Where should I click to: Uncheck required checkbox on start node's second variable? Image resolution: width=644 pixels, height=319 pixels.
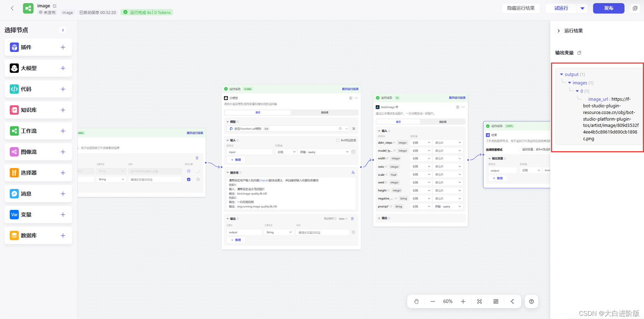[189, 179]
